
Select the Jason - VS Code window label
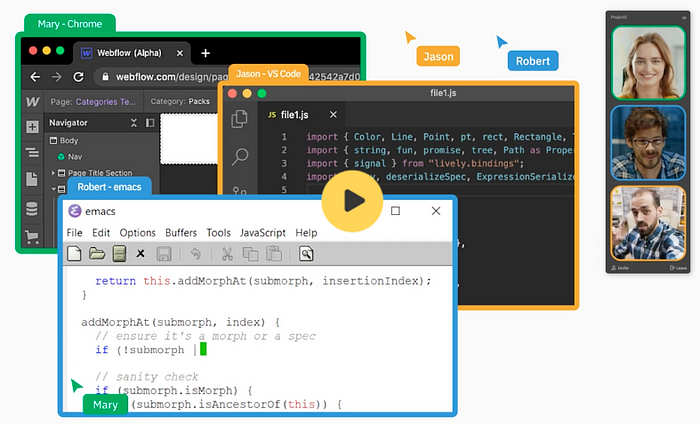pyautogui.click(x=268, y=74)
